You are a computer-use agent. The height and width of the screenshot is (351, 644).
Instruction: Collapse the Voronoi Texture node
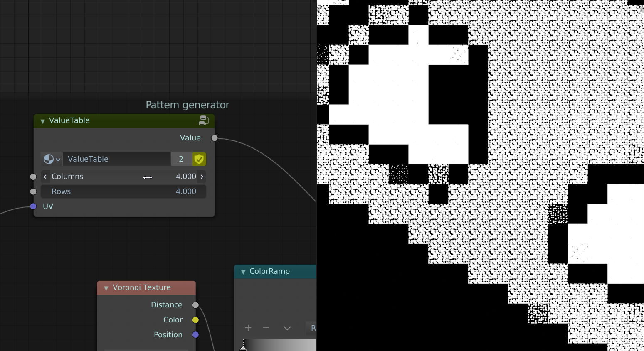(x=106, y=288)
